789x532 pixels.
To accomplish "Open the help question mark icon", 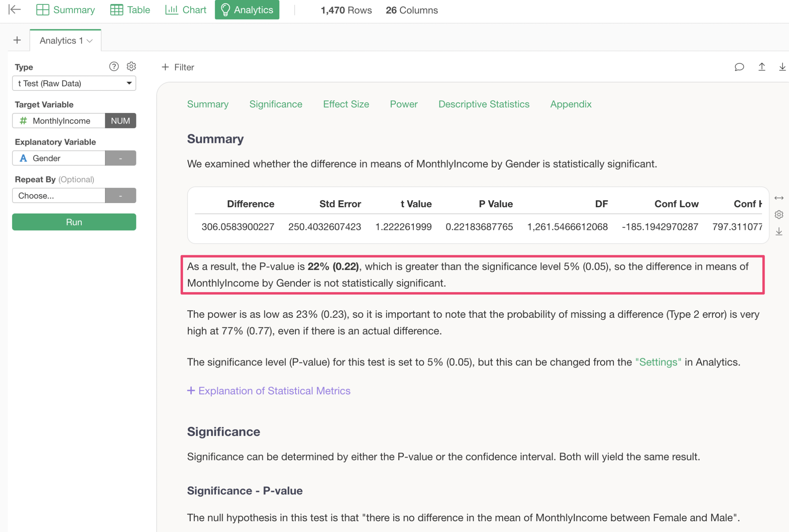I will tap(114, 66).
